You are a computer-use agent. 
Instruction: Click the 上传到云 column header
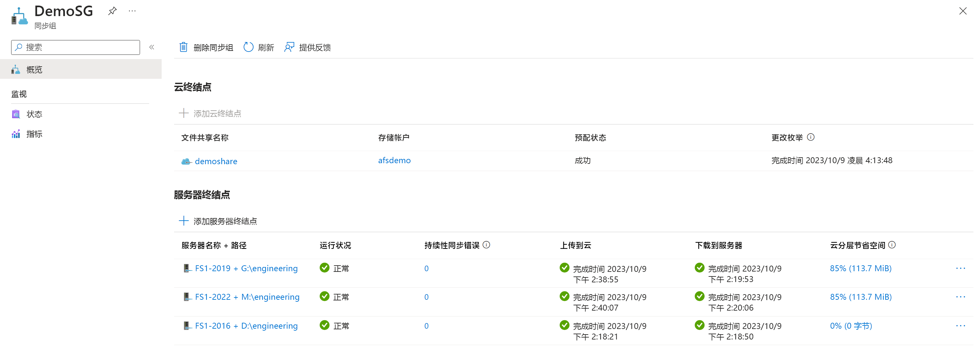click(x=575, y=245)
